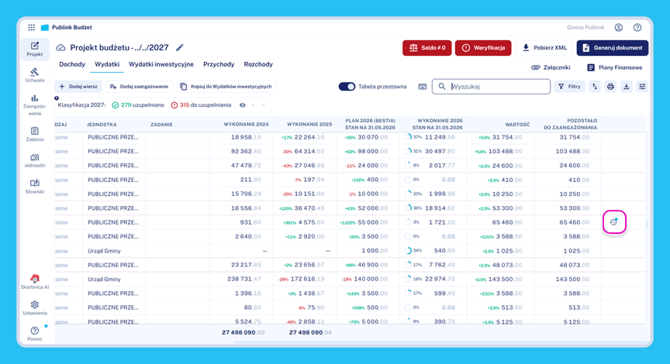Click the WARTOŚĆ column header
This screenshot has width=670, height=364.
(517, 124)
